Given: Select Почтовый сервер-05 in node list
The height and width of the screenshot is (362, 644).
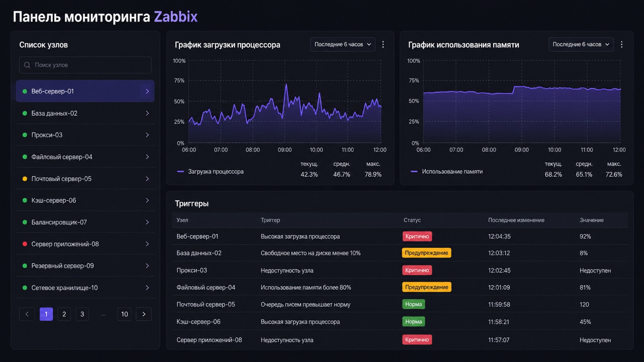Looking at the screenshot, I should tap(85, 179).
